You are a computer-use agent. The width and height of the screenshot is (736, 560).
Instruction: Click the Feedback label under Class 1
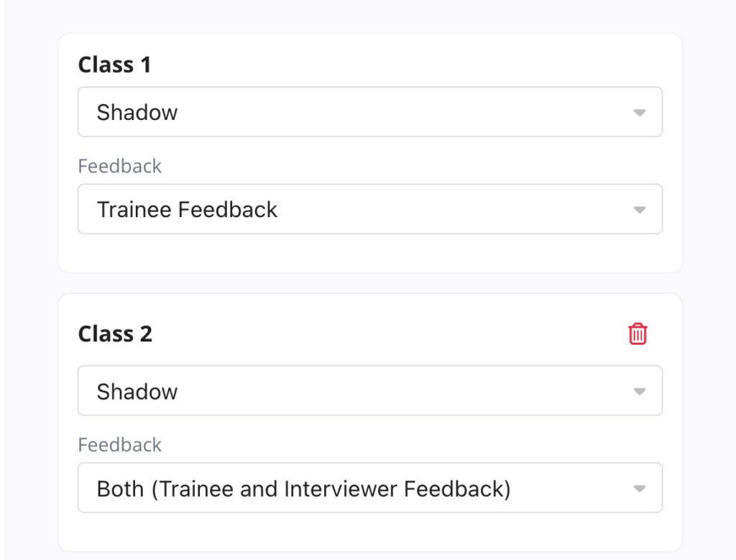tap(119, 166)
